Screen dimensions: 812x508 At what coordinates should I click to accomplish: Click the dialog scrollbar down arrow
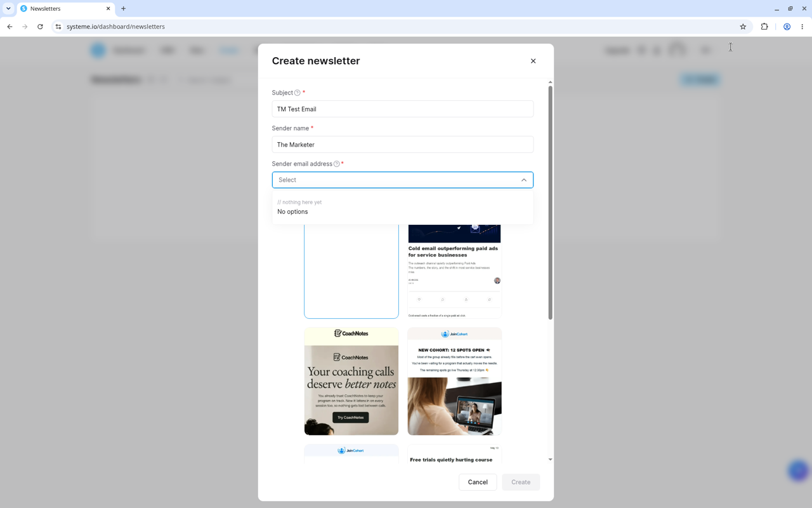point(550,459)
